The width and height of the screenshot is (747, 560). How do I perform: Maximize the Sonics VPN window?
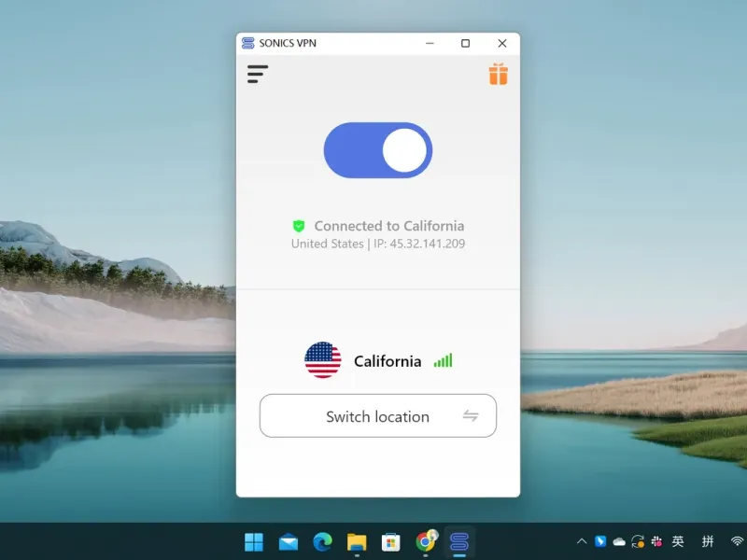click(x=465, y=43)
